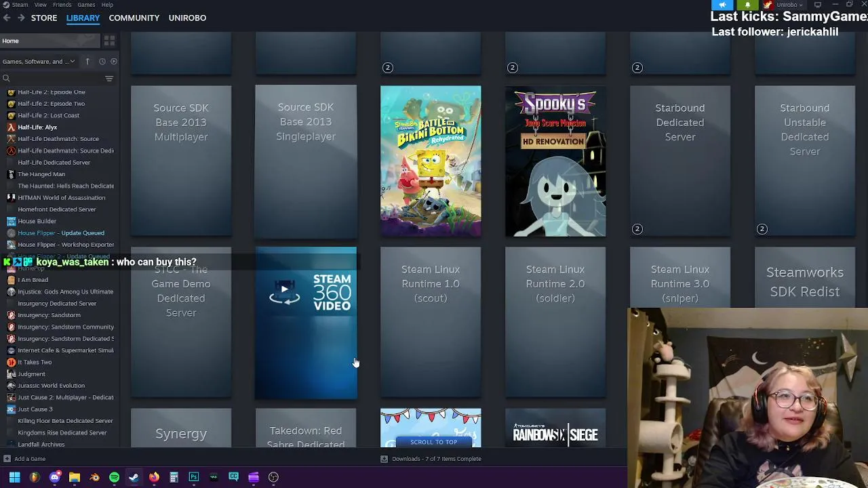Select House Flipper - Update Queued
The image size is (868, 488).
pos(60,233)
